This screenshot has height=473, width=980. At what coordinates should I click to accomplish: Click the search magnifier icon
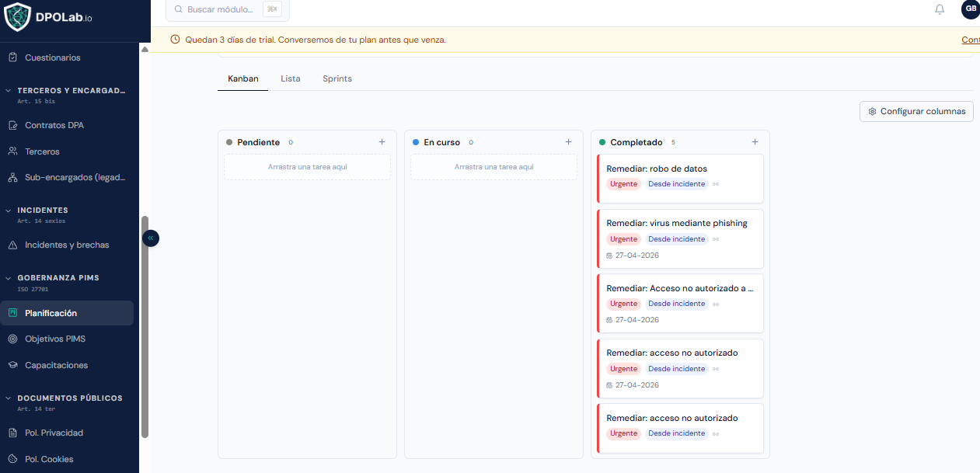(178, 9)
